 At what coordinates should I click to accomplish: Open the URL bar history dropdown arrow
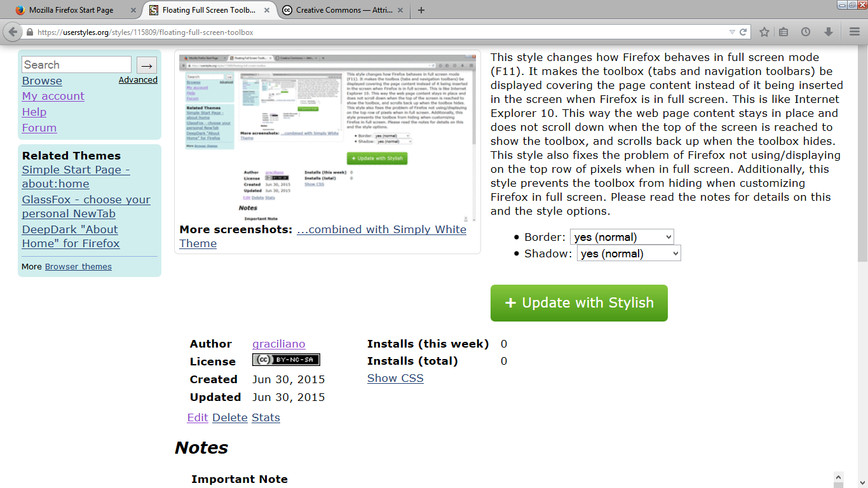(x=732, y=32)
